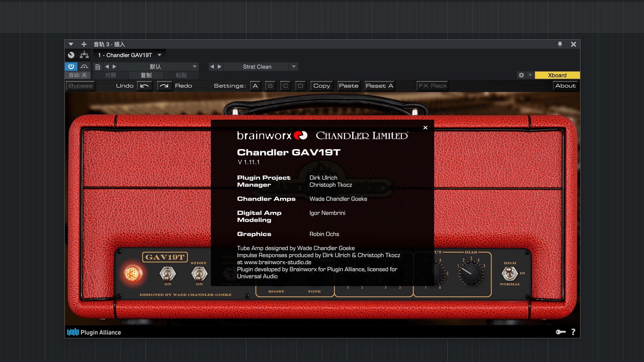
Task: Go to previous preset before Strat Clean
Action: pos(212,67)
